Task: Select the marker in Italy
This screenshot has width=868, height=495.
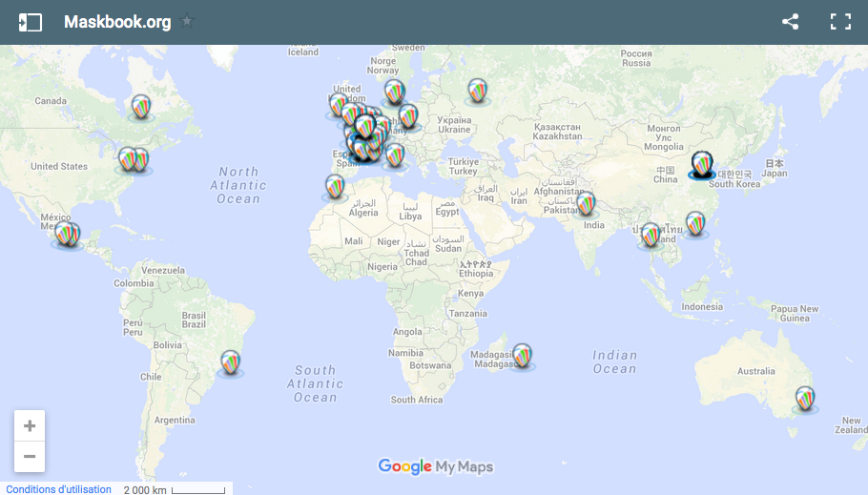Action: click(395, 155)
